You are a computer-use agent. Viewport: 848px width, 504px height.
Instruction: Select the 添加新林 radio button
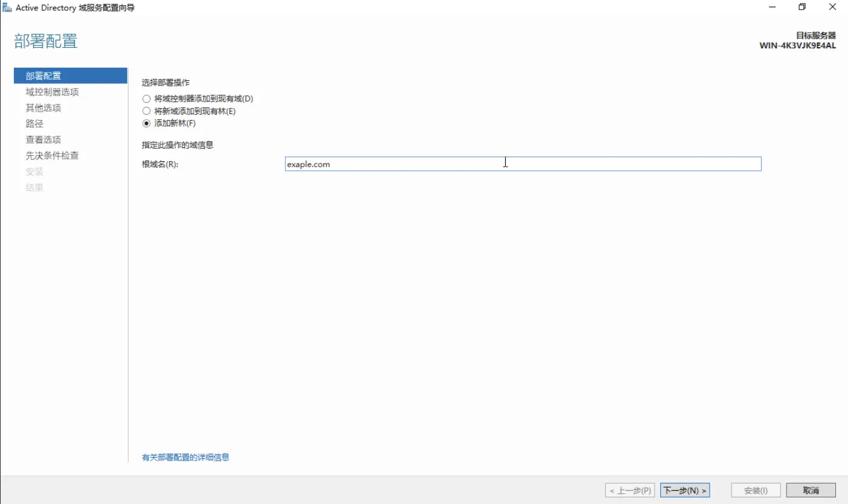pos(146,124)
